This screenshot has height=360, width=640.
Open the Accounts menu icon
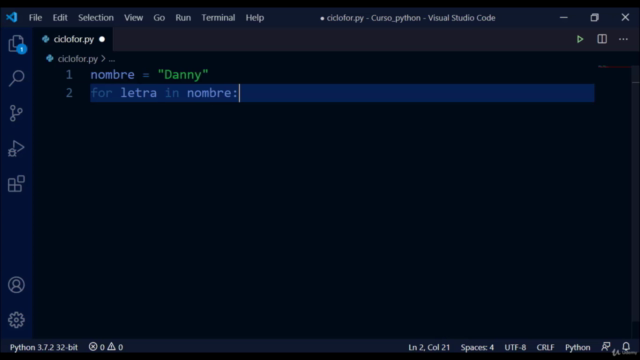16,285
